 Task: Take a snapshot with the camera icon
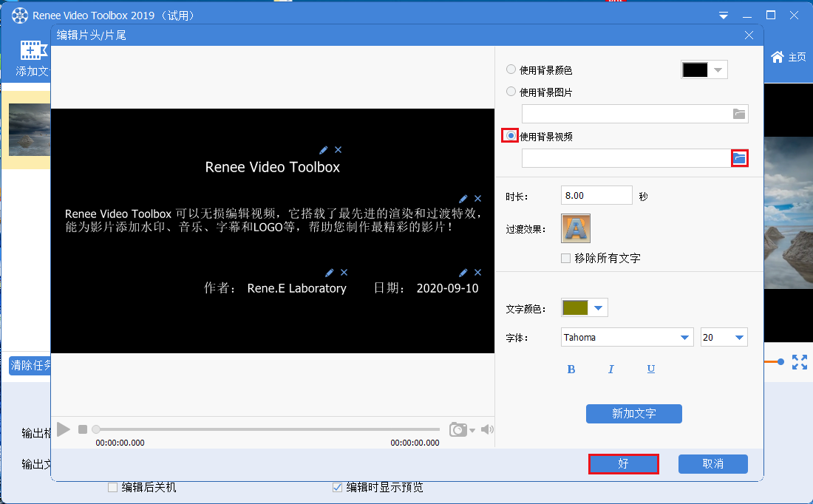[457, 430]
